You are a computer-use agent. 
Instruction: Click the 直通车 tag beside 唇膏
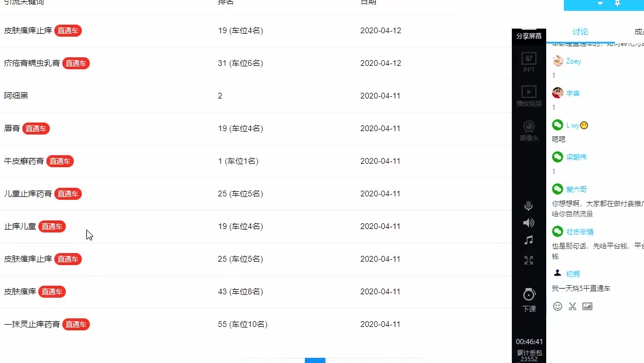click(36, 129)
